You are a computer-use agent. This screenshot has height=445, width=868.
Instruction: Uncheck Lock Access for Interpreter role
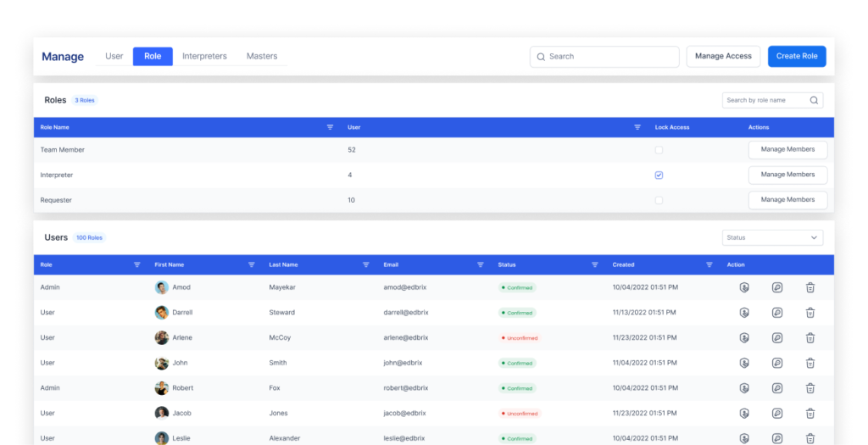point(659,175)
